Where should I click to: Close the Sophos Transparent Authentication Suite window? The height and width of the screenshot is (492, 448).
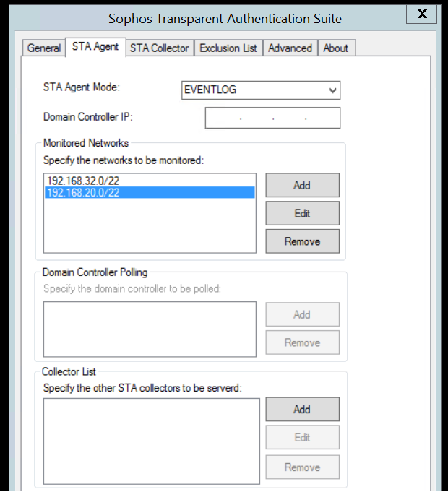point(422,14)
